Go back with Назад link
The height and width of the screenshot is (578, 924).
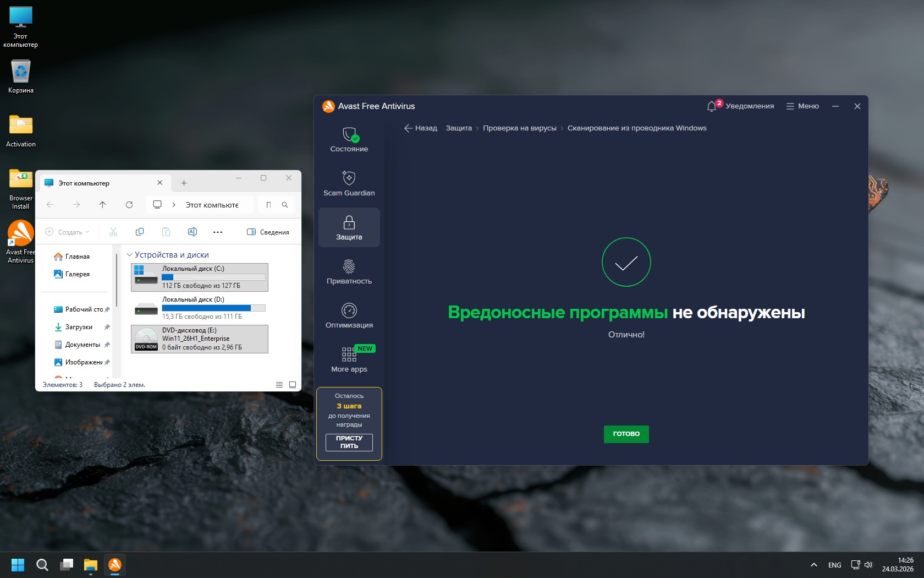pos(421,128)
